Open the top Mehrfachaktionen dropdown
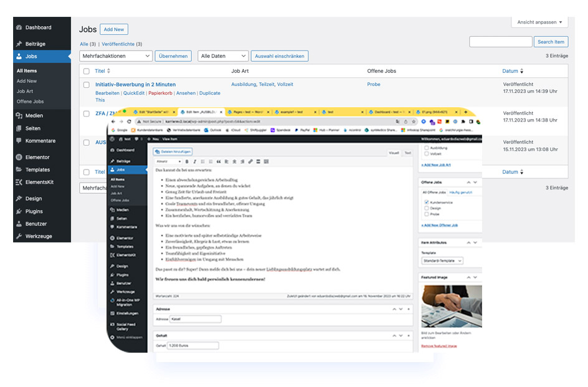Image resolution: width=588 pixels, height=387 pixels. (116, 56)
